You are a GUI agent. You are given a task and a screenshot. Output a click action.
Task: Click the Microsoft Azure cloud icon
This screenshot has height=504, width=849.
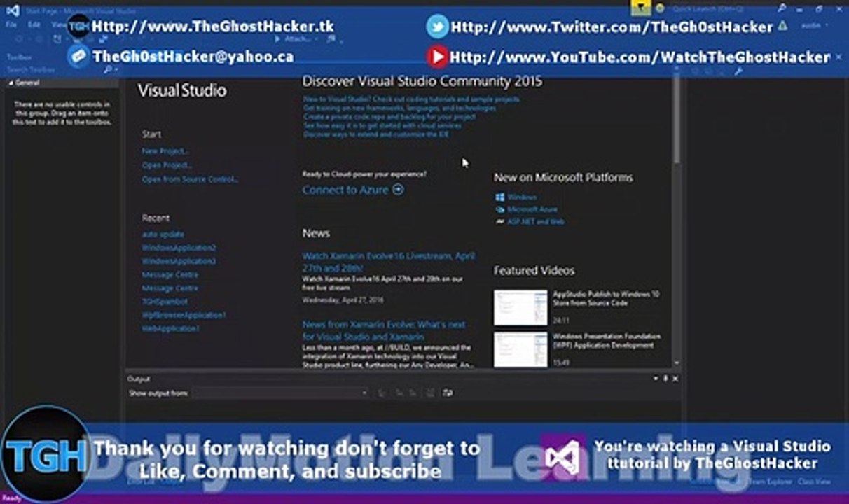click(499, 209)
